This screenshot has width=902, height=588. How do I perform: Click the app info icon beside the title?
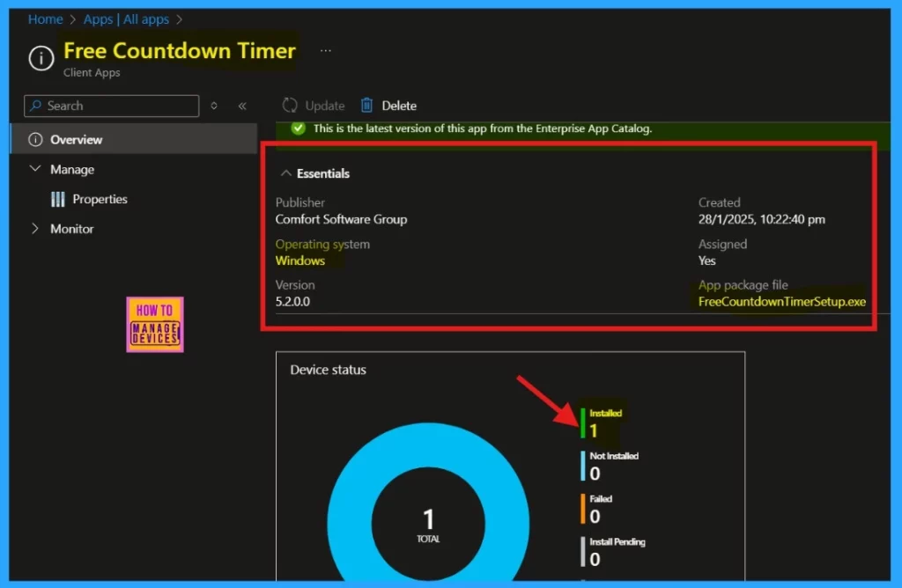coord(41,58)
